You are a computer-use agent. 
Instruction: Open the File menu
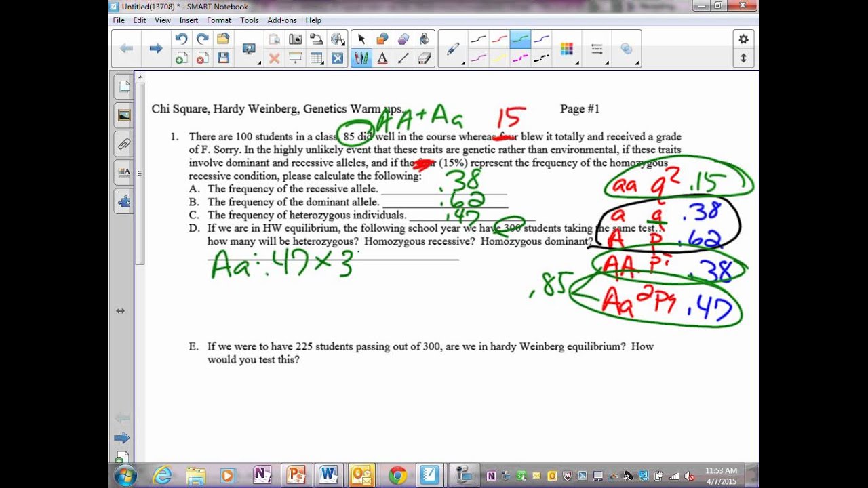pos(119,20)
